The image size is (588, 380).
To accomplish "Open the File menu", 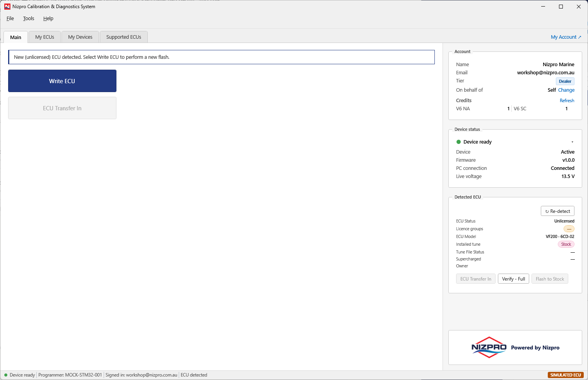I will pyautogui.click(x=10, y=19).
